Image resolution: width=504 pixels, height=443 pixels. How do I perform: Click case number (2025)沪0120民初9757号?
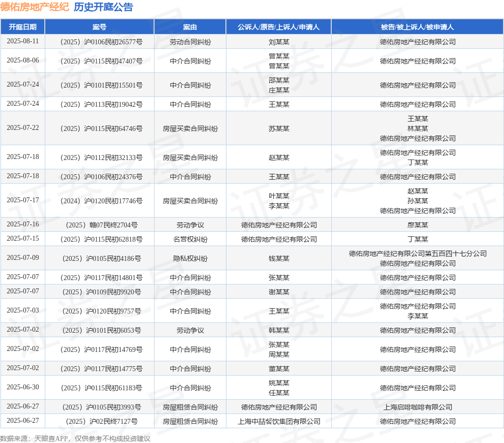click(101, 311)
